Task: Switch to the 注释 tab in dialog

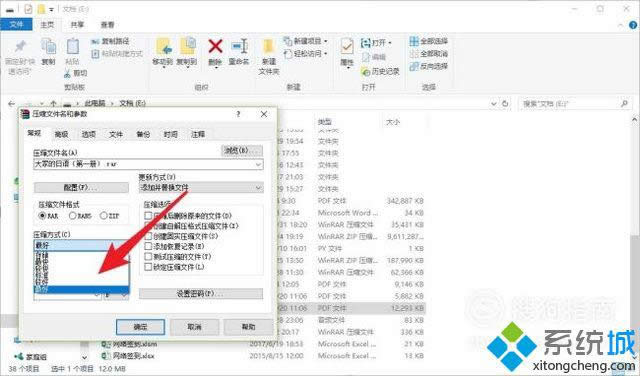Action: pyautogui.click(x=198, y=134)
